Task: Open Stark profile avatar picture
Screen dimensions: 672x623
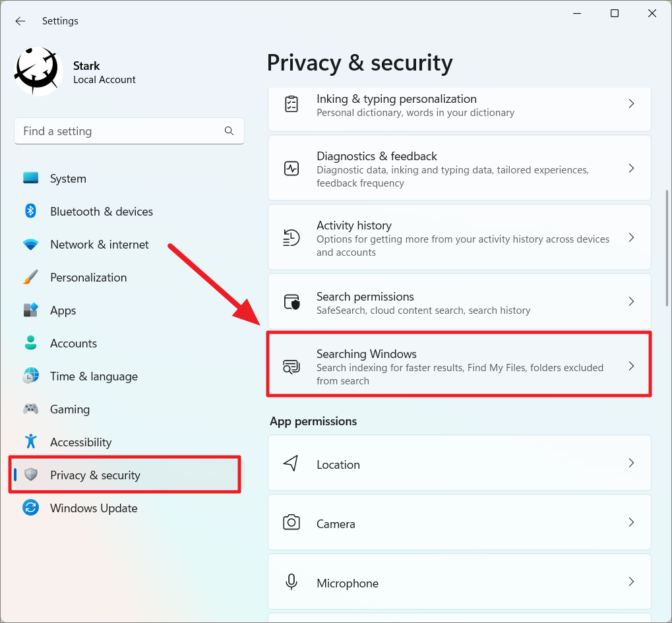Action: (38, 71)
